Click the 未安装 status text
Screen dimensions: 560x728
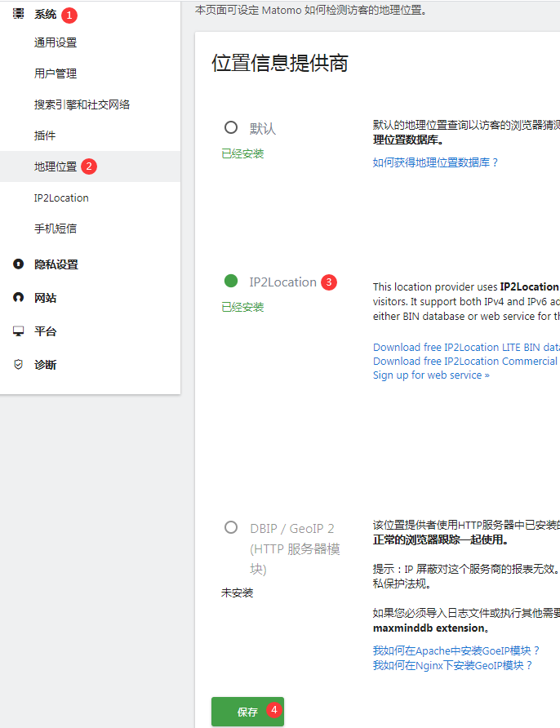[237, 593]
